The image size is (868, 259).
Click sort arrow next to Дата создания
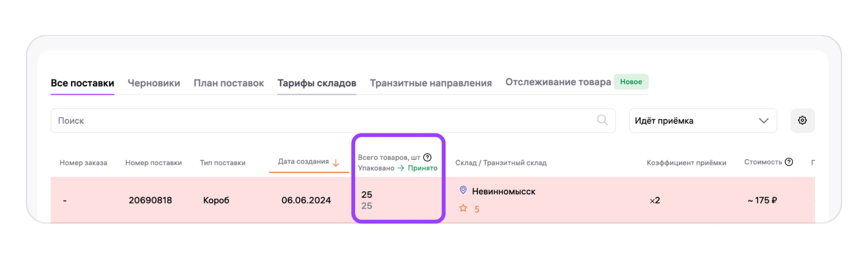pos(336,163)
